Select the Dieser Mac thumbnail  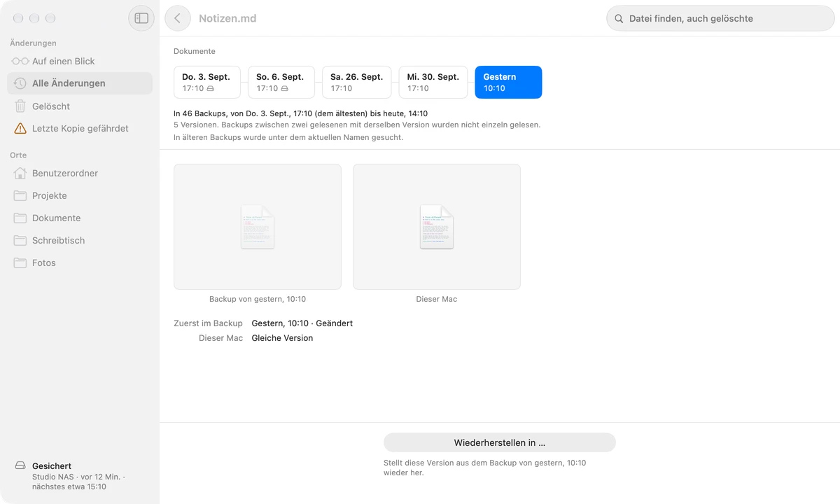(437, 227)
